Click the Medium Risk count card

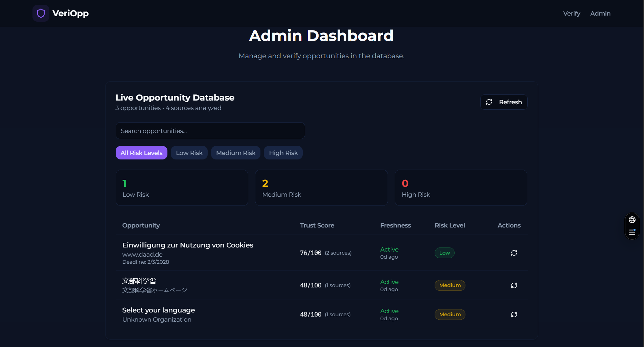click(321, 188)
